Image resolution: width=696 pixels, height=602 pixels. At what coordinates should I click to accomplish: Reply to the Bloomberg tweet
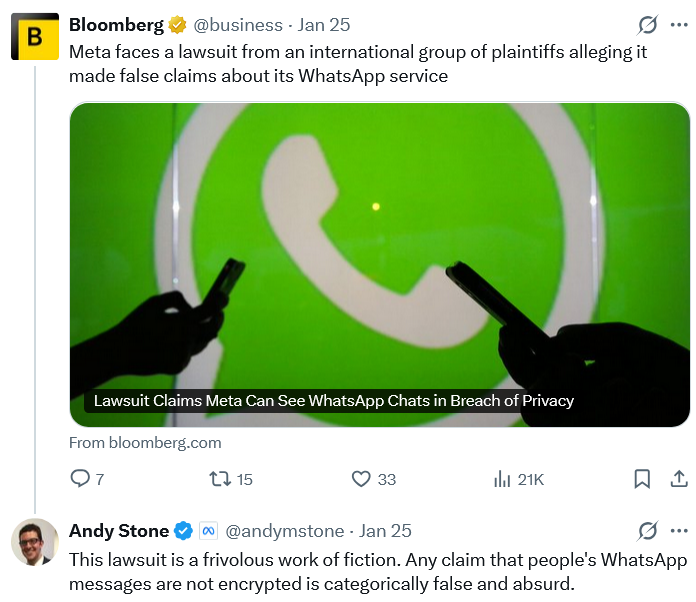(x=81, y=479)
